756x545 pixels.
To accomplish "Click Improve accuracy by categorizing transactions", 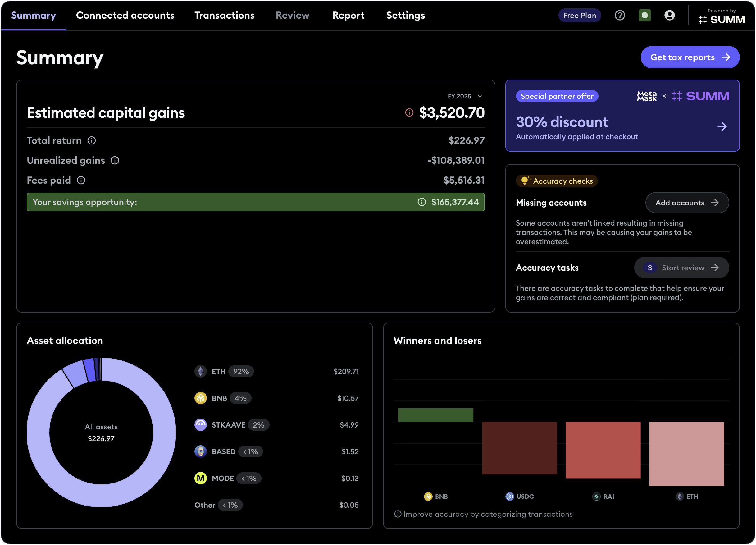I will [488, 514].
